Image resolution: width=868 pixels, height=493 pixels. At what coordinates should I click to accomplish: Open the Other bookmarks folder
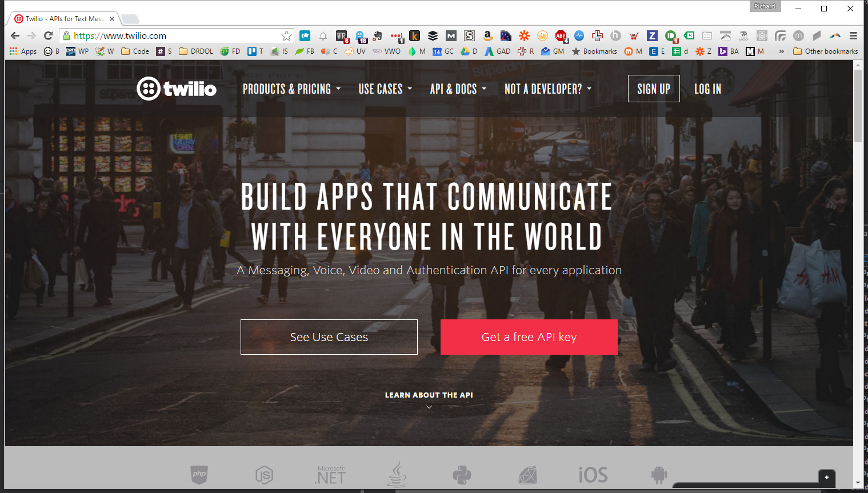pyautogui.click(x=826, y=51)
